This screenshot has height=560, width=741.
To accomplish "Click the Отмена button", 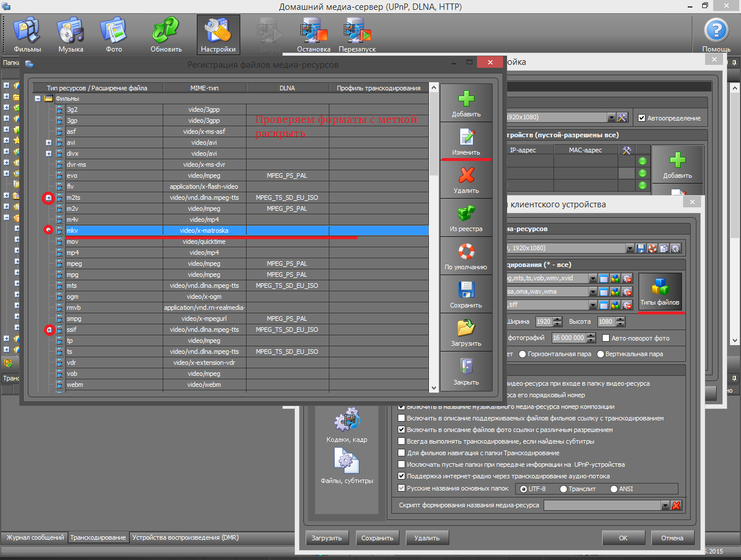I will pos(672,538).
